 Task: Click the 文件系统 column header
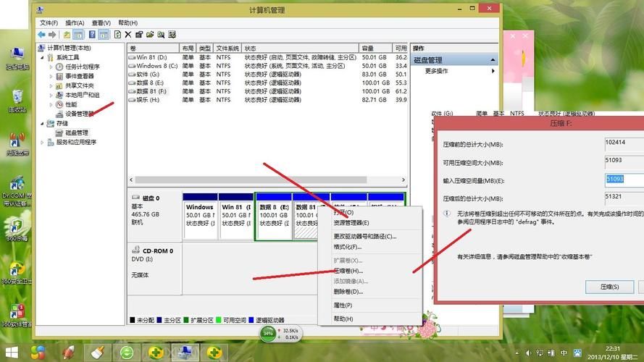tap(227, 49)
